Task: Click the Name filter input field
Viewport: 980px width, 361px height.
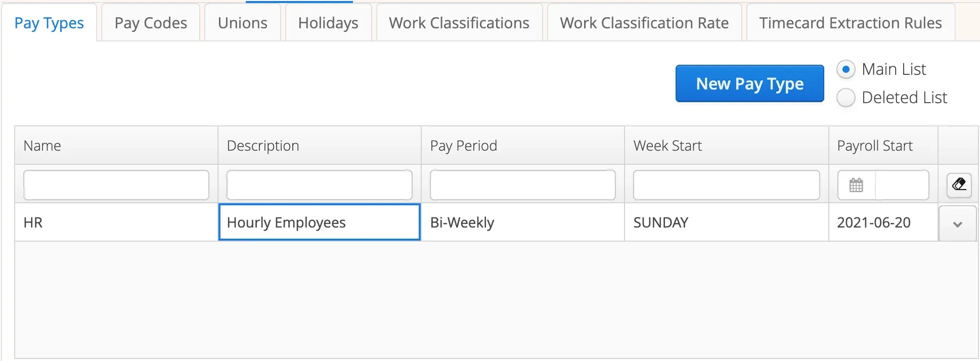Action: (x=116, y=185)
